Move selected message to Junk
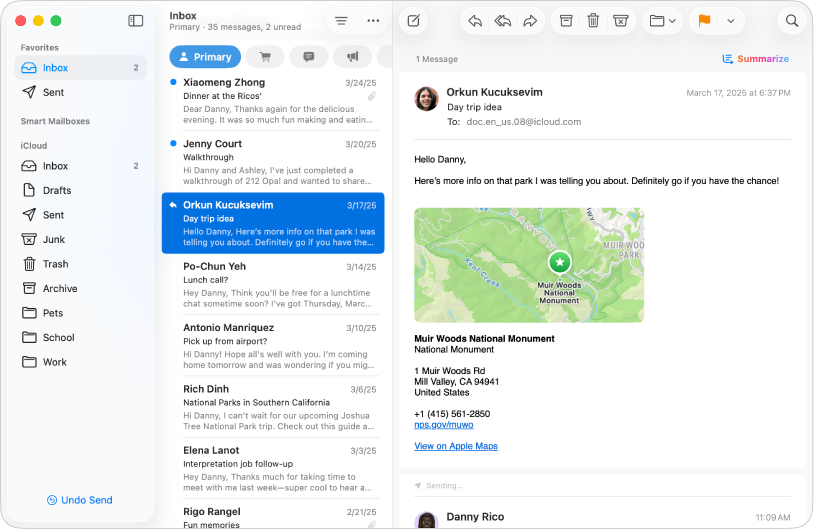The width and height of the screenshot is (814, 532). [x=620, y=20]
